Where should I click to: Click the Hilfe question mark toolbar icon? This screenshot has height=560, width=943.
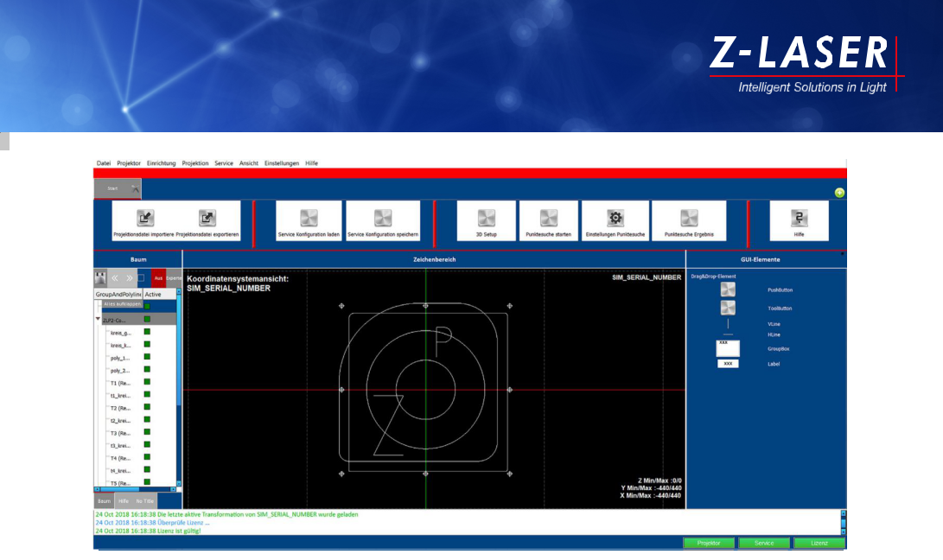pyautogui.click(x=799, y=218)
